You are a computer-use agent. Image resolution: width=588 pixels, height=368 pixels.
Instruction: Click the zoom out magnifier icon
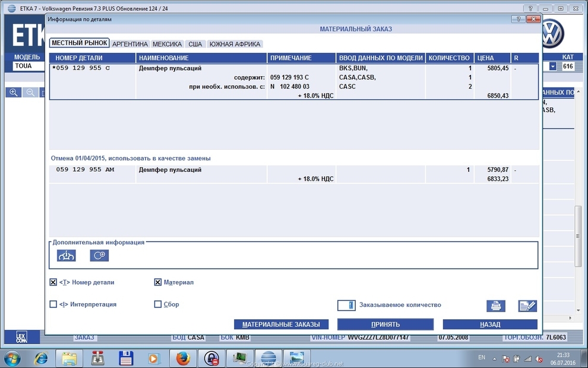click(30, 92)
